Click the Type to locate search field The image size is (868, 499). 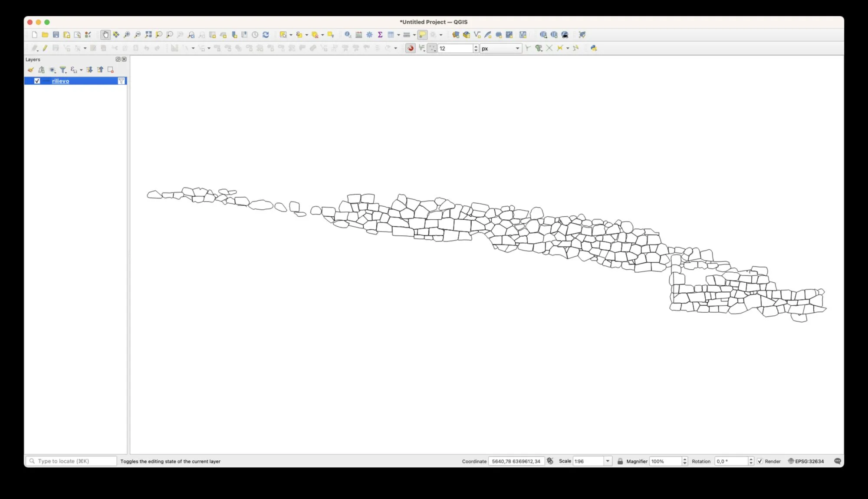coord(69,461)
